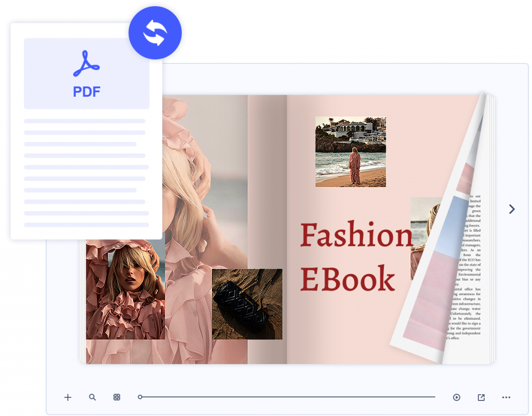This screenshot has width=532, height=416.
Task: Click the "PDF" label on the document card
Action: [86, 92]
